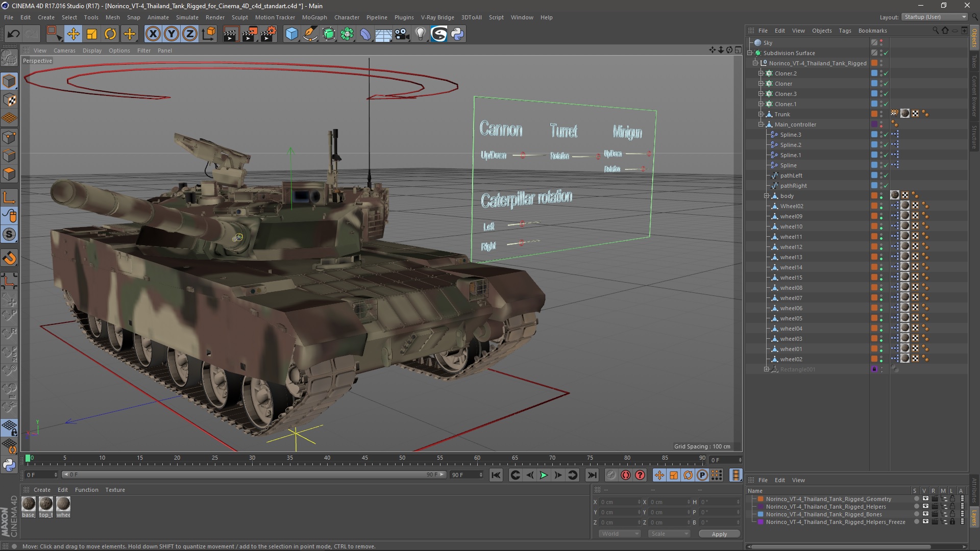The image size is (980, 551).
Task: Open the World coordinate dropdown
Action: pyautogui.click(x=620, y=534)
